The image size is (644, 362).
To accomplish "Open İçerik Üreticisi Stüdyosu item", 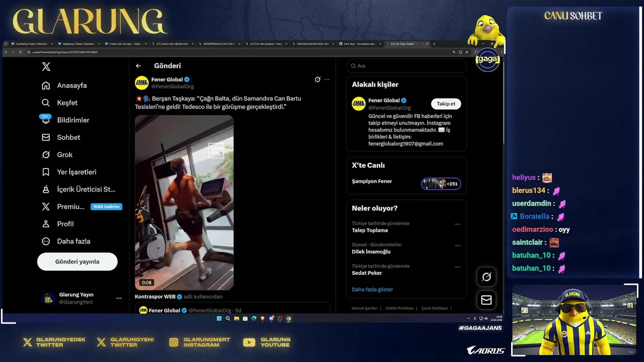I will 78,190.
